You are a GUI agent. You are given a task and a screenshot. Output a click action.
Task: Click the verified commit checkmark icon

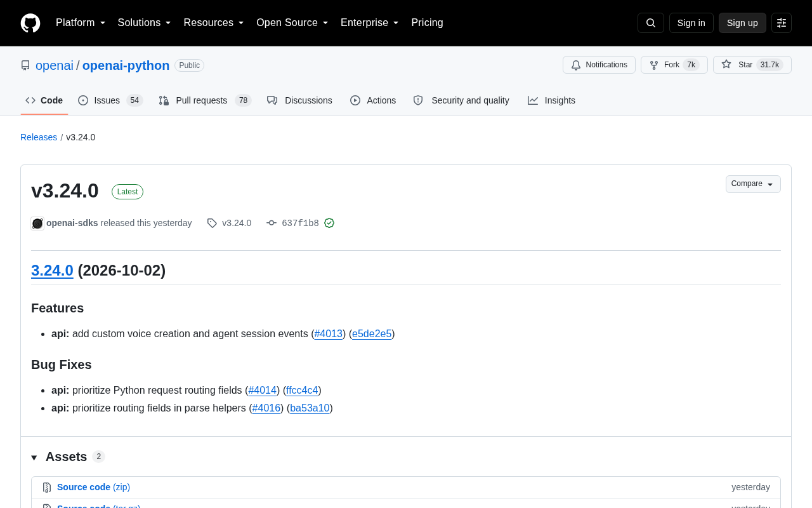[x=329, y=223]
